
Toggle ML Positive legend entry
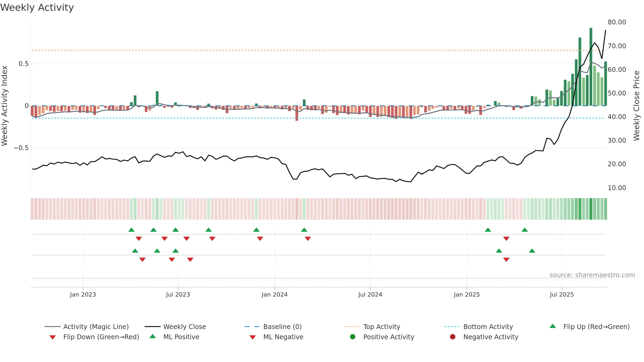pyautogui.click(x=174, y=337)
